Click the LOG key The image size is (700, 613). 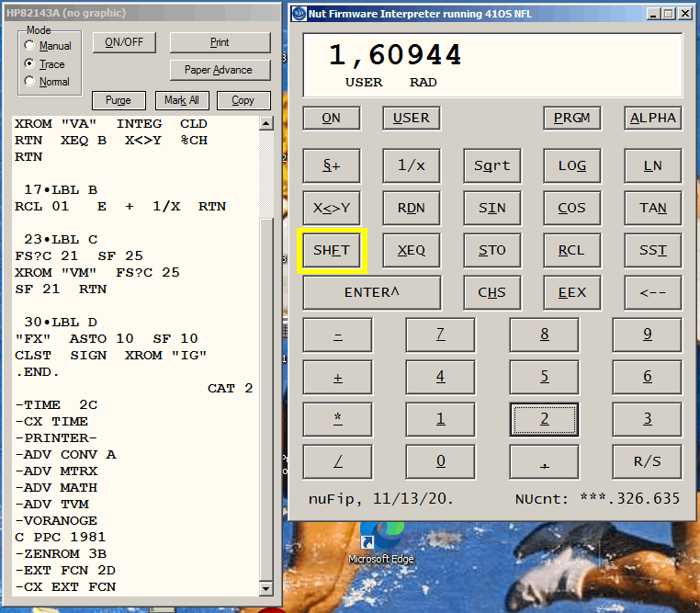572,165
